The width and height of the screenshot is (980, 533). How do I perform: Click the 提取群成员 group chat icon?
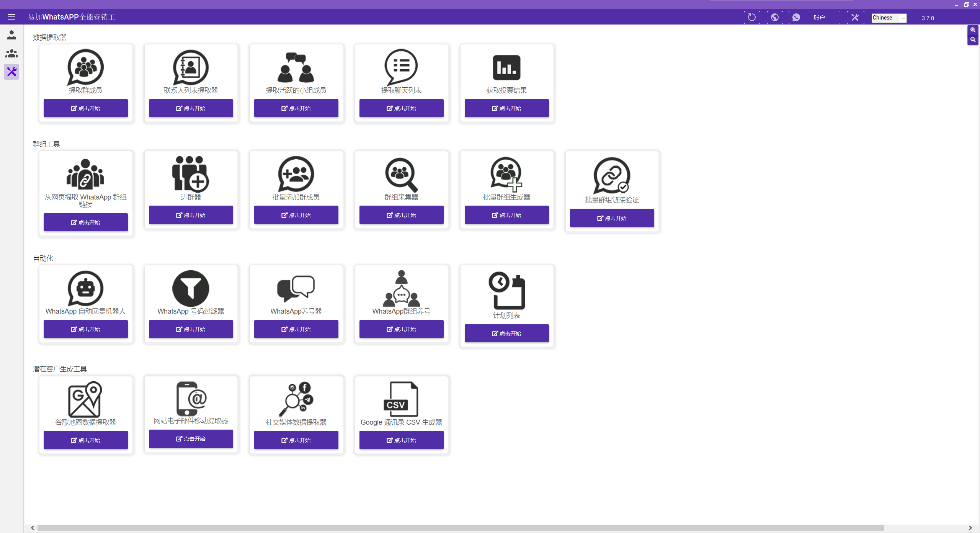tap(86, 67)
